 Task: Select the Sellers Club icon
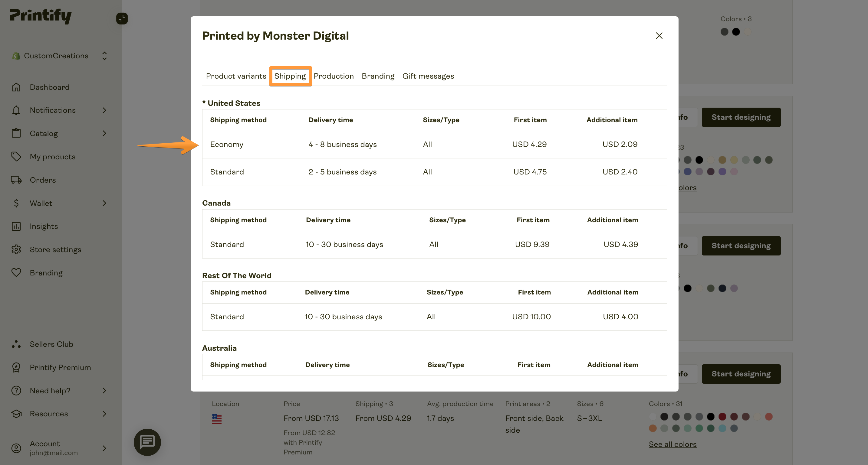coord(16,344)
